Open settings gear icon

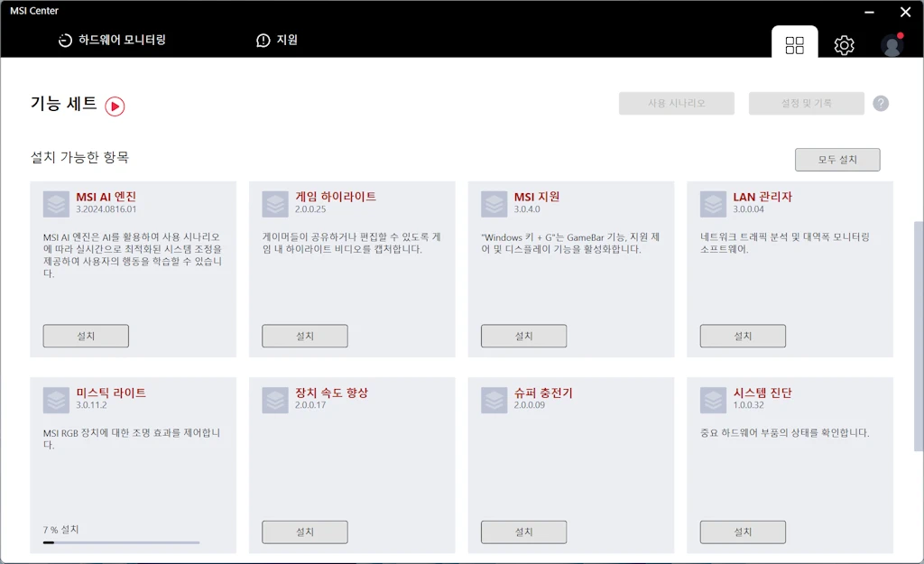click(x=844, y=45)
